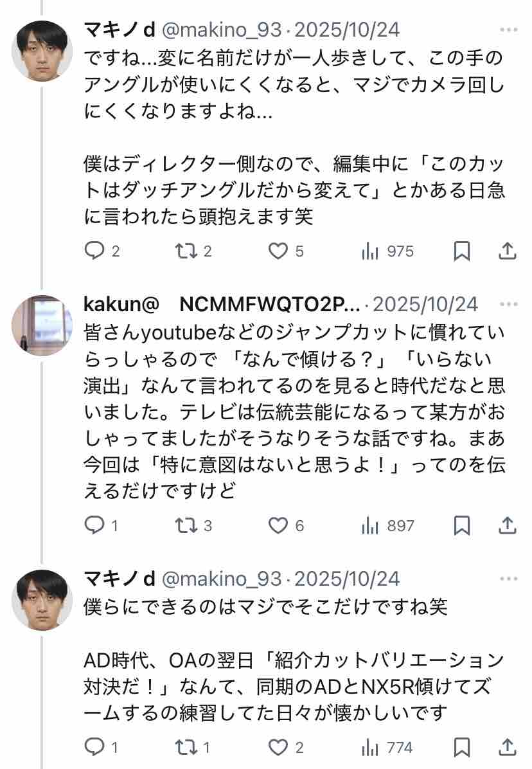The height and width of the screenshot is (769, 532).
Task: Like the tweet with 5 likes
Action: click(x=286, y=251)
